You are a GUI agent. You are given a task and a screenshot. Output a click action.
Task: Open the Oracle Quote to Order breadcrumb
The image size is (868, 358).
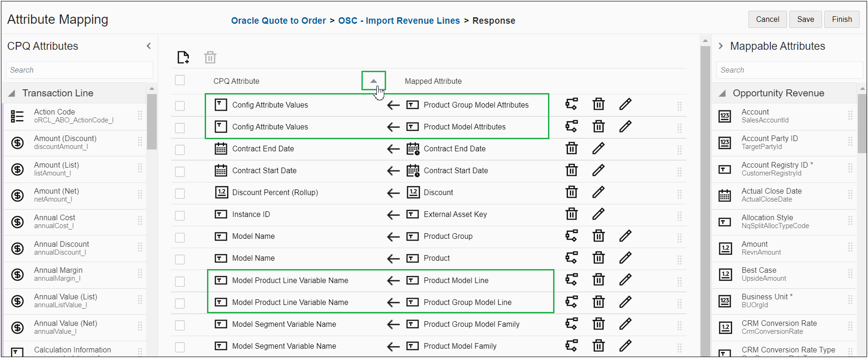(x=278, y=20)
